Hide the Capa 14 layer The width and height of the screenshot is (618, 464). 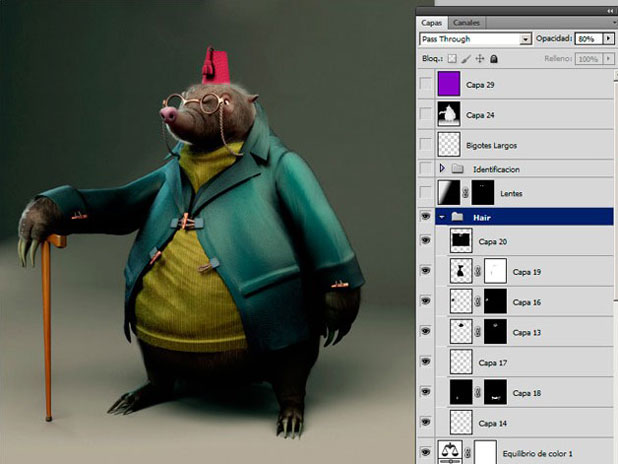pos(426,423)
